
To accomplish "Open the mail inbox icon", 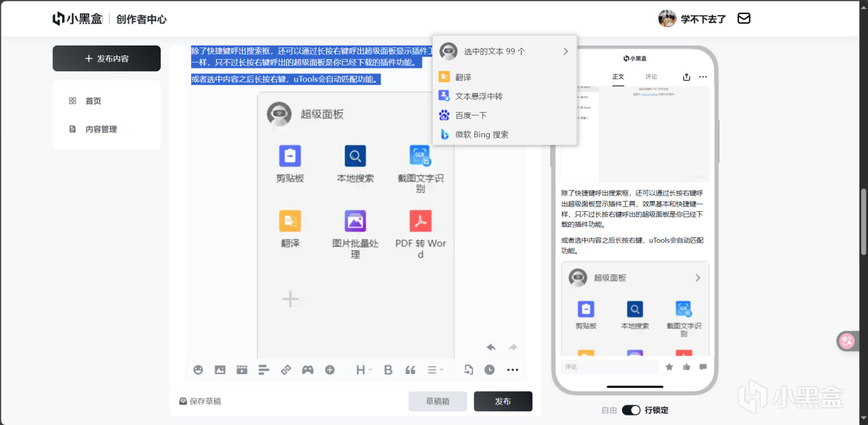I will 744,18.
